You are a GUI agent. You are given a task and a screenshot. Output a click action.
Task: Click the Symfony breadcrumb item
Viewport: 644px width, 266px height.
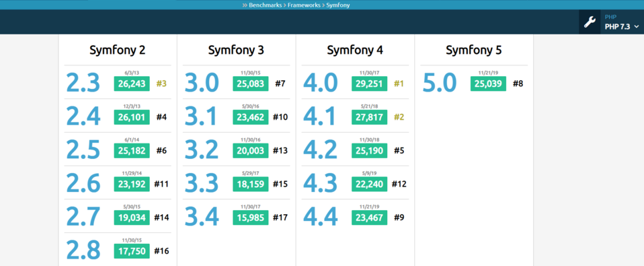(338, 5)
